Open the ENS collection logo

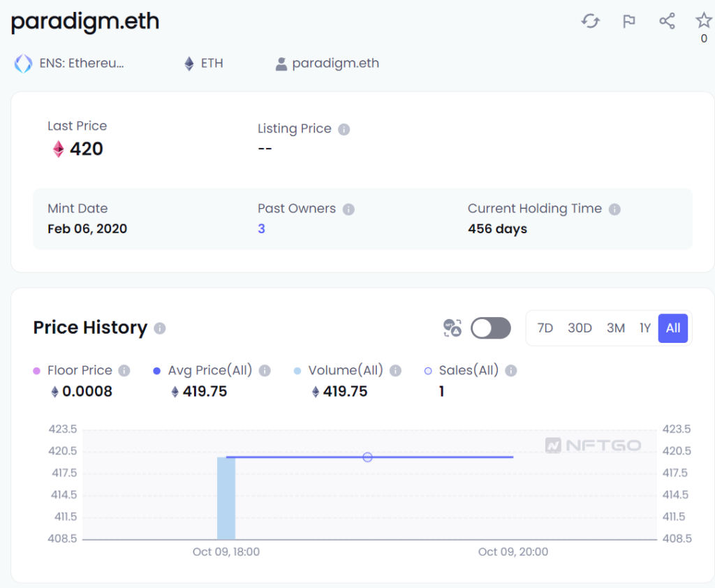point(23,64)
